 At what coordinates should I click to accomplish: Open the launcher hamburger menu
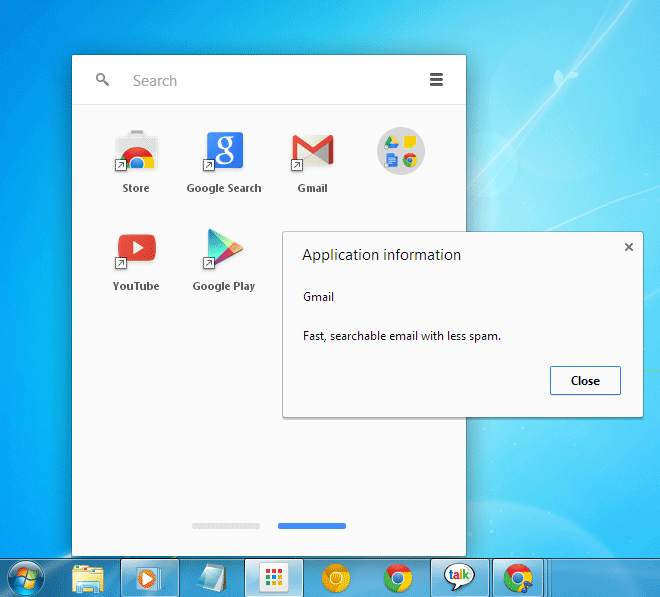436,79
